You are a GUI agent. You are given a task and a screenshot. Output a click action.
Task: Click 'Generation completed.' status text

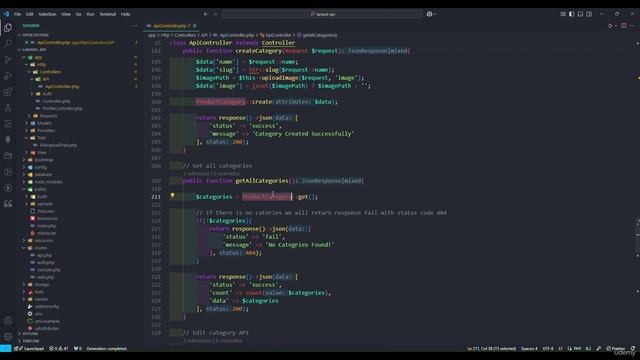107,349
